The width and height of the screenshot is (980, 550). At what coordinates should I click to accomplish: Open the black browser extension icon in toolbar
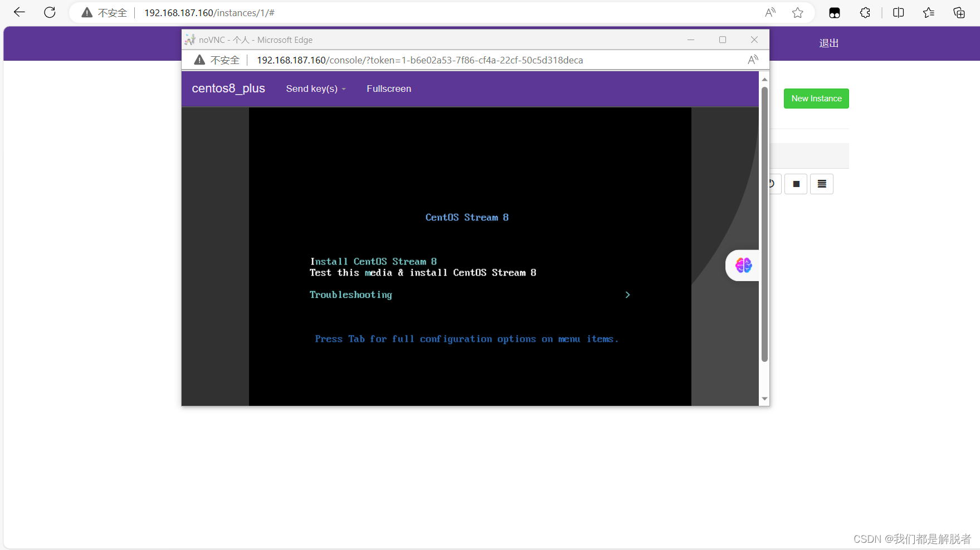[x=835, y=13]
